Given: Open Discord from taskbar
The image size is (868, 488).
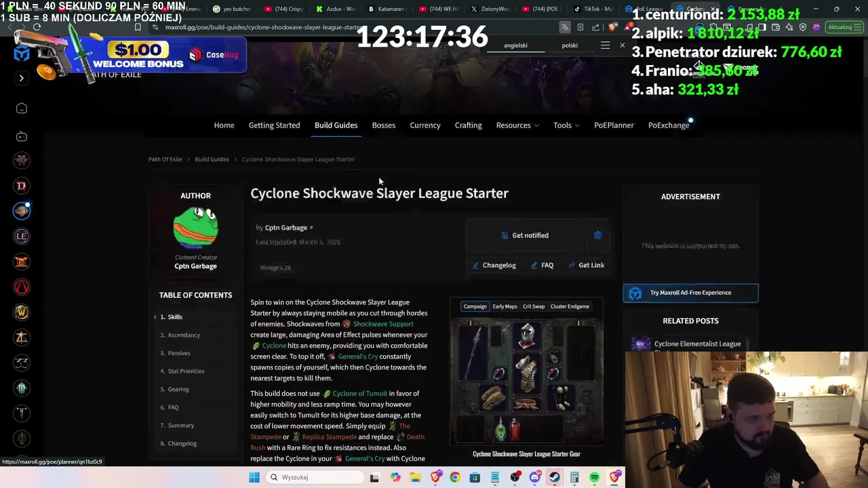Looking at the screenshot, I should pyautogui.click(x=534, y=477).
